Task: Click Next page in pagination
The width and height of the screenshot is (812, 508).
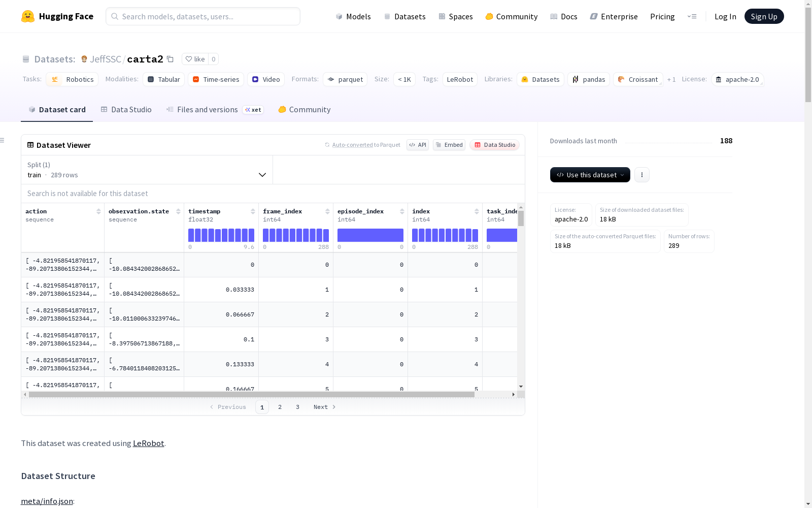Action: [325, 407]
